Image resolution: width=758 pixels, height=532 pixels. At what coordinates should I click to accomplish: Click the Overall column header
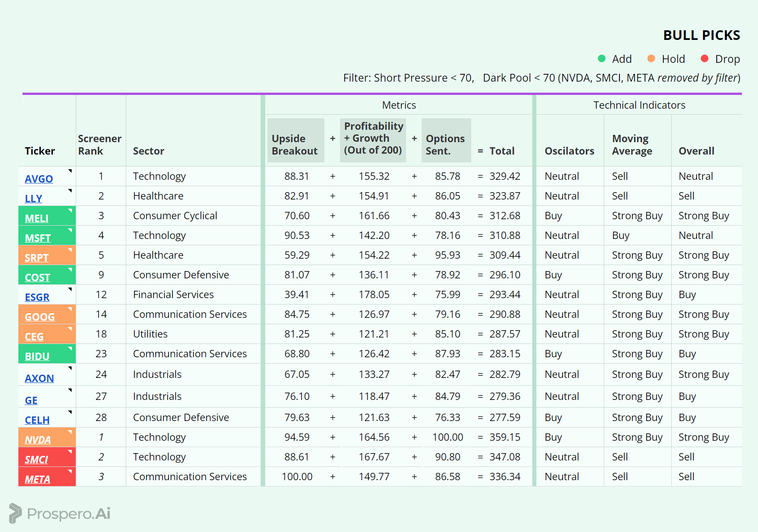point(697,151)
